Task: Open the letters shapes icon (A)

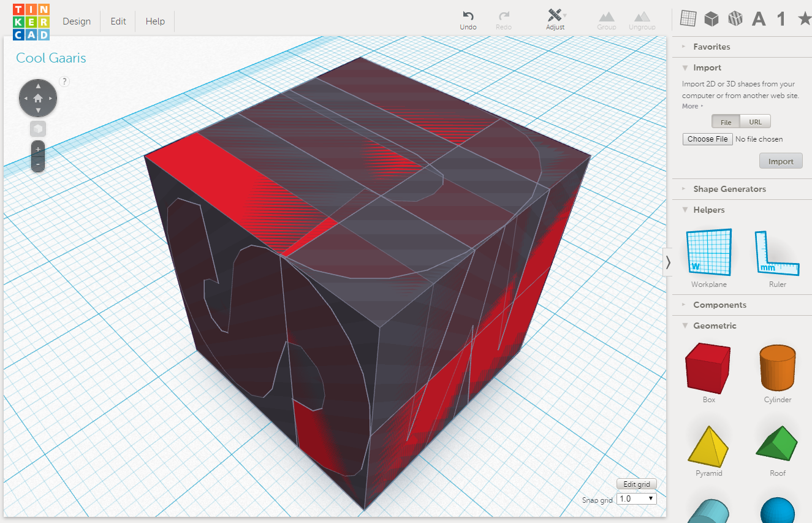Action: coord(759,18)
